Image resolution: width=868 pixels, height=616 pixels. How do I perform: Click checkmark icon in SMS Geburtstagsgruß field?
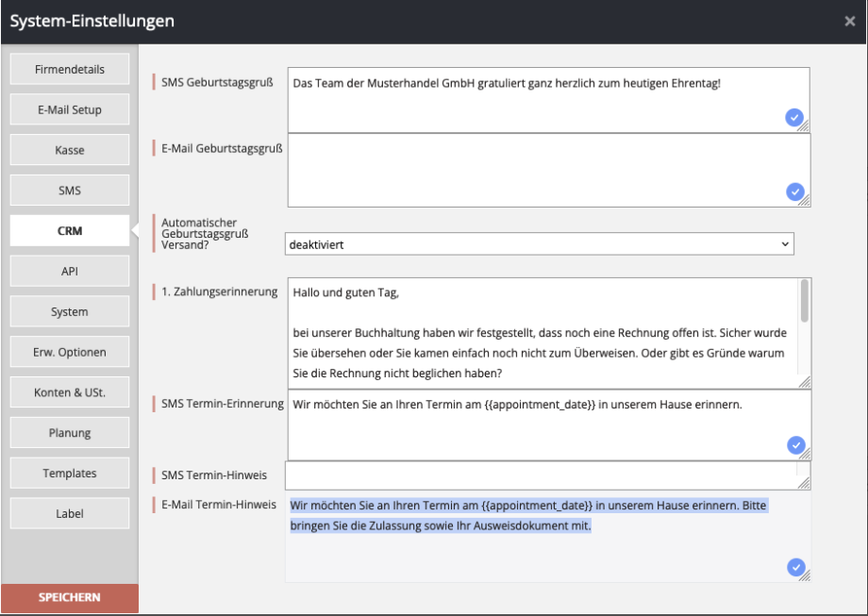coord(794,117)
